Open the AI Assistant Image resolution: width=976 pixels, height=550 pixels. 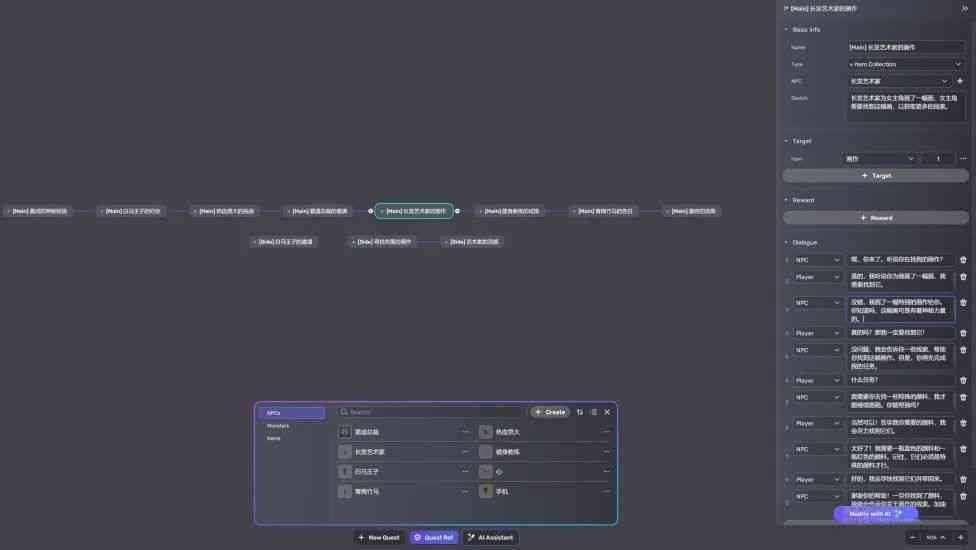pos(491,538)
